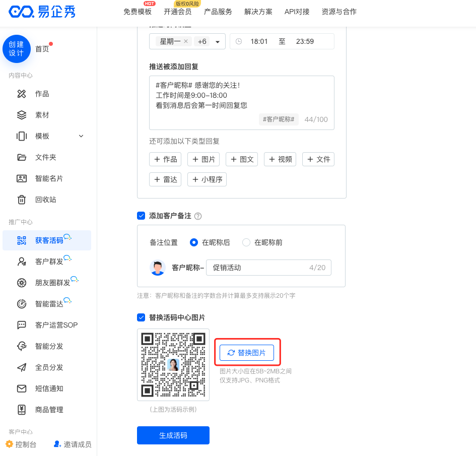Image resolution: width=476 pixels, height=456 pixels.
Task: Insert the #客户昵称# placeholder tag
Action: click(x=279, y=119)
